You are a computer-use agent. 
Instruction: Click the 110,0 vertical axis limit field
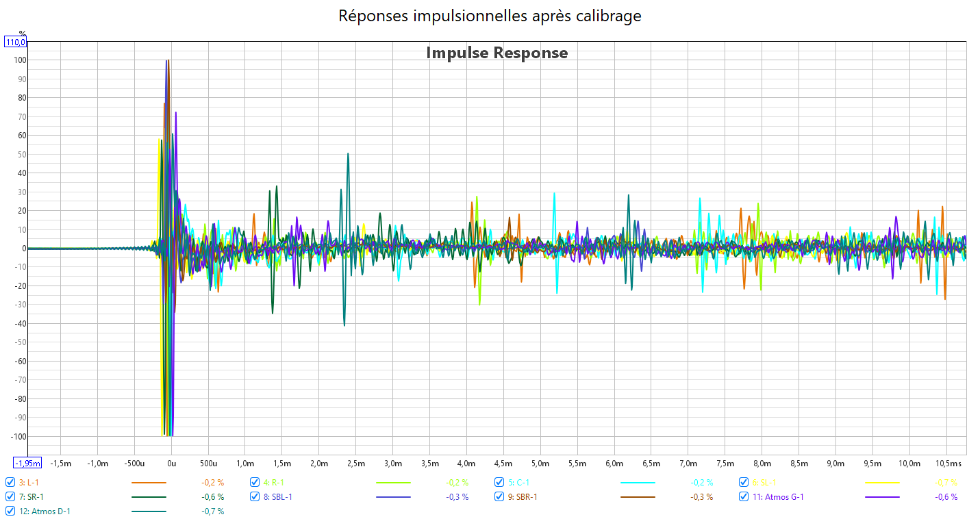(16, 42)
